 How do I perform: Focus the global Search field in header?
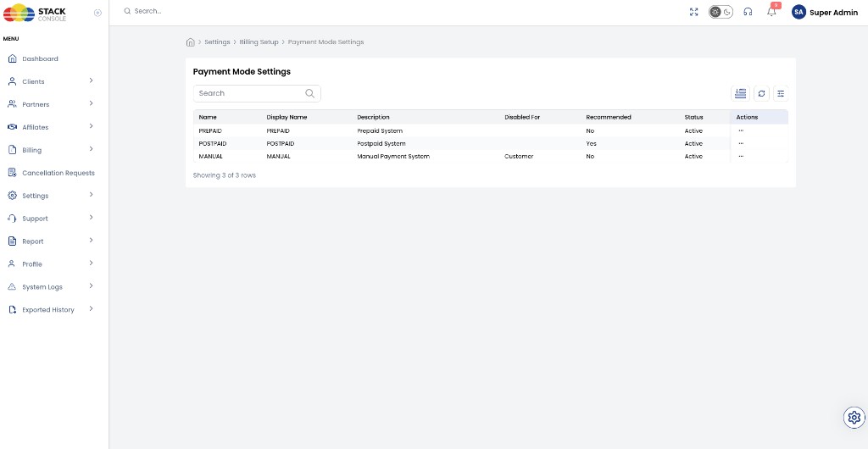(147, 11)
